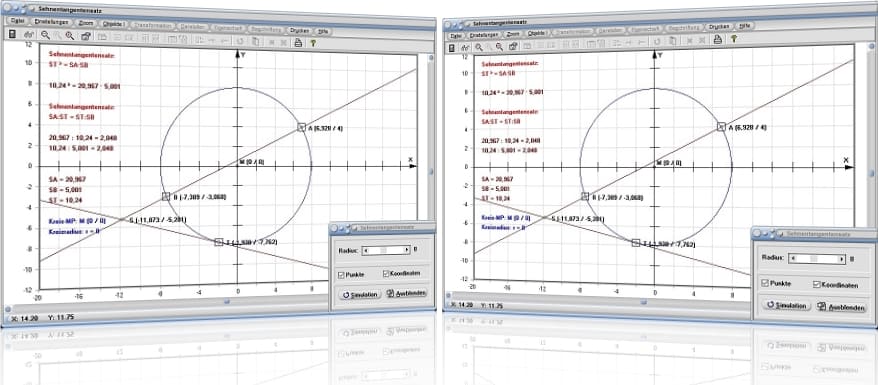Click calculator icon in left window toolbar
The image size is (878, 385).
tap(12, 34)
